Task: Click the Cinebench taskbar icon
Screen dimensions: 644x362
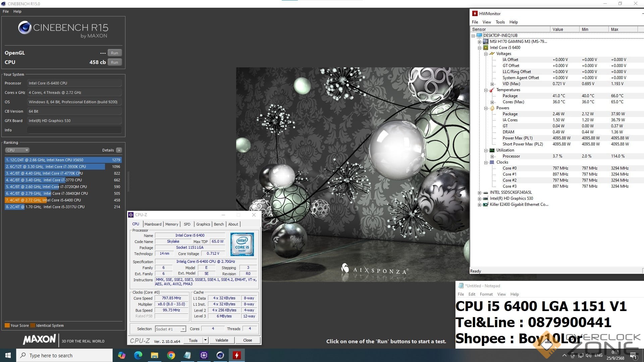Action: [x=220, y=355]
